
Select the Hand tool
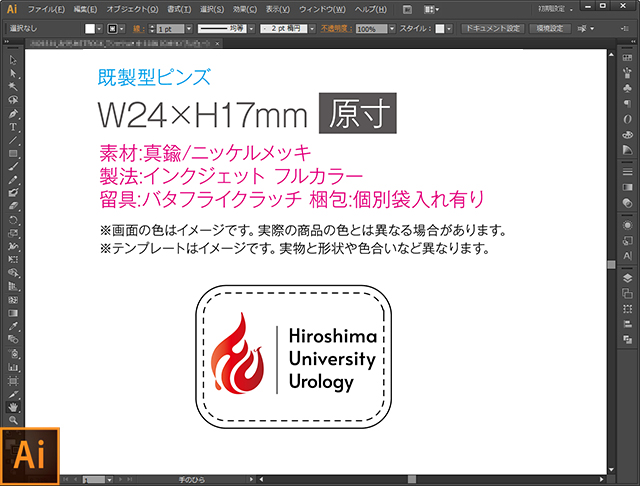(13, 407)
